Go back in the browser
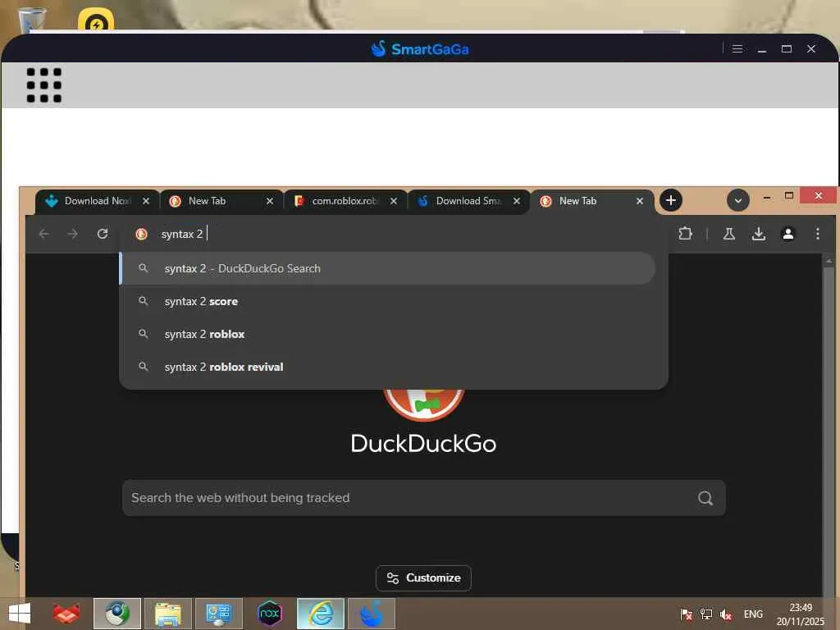The image size is (840, 630). (44, 234)
